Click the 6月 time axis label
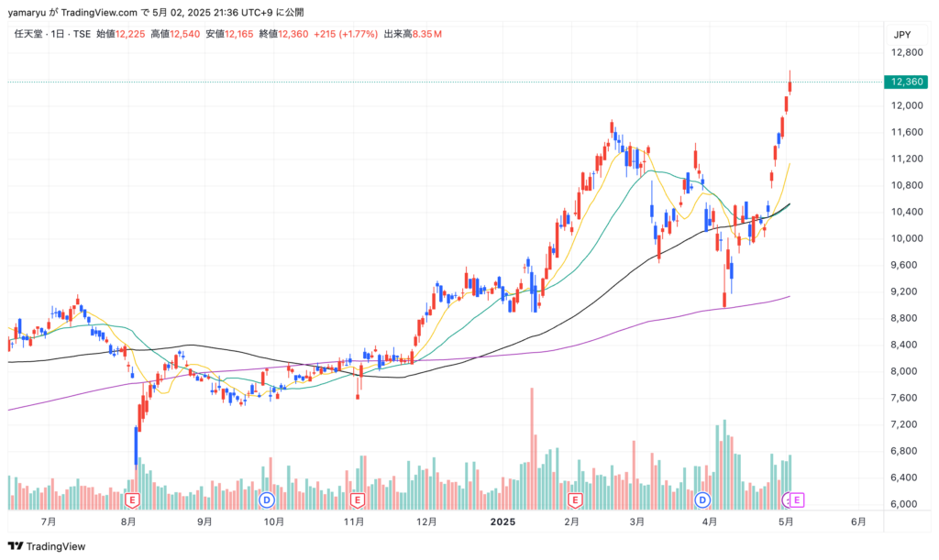The width and height of the screenshot is (939, 560). pos(858,522)
